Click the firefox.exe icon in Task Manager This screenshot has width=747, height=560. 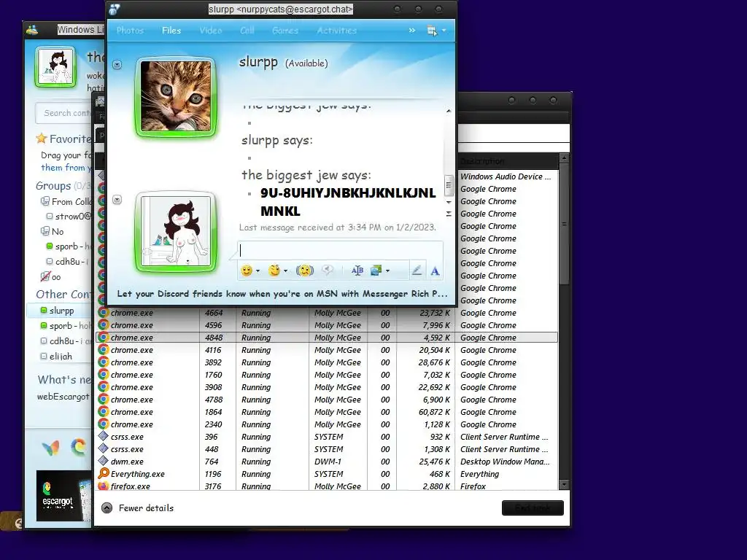103,486
